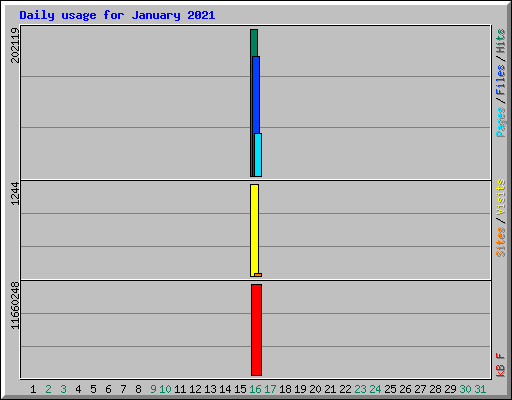Click day 6 on the x-axis

click(x=108, y=389)
